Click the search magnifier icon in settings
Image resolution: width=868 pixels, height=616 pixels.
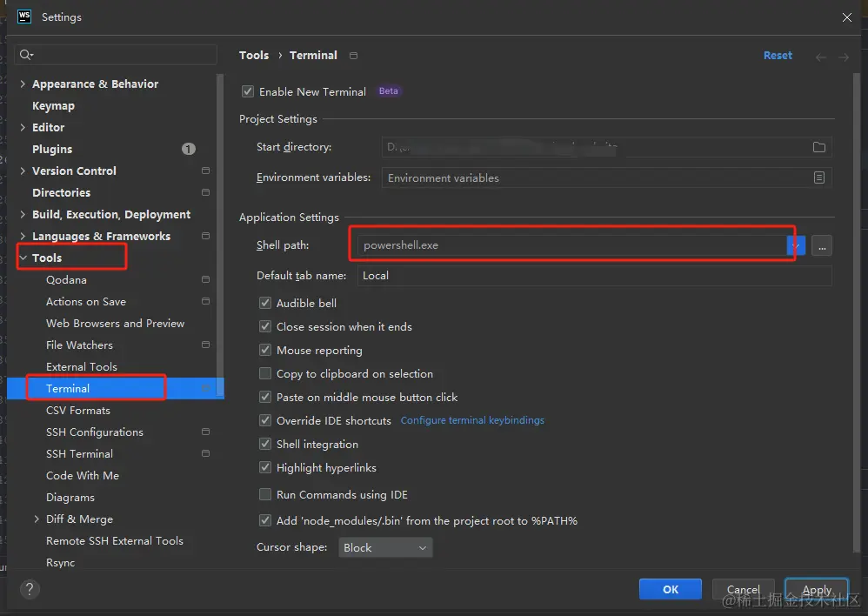[26, 54]
